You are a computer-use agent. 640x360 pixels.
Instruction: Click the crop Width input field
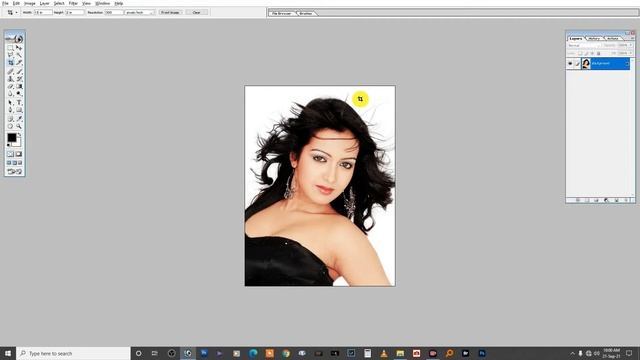click(x=43, y=13)
